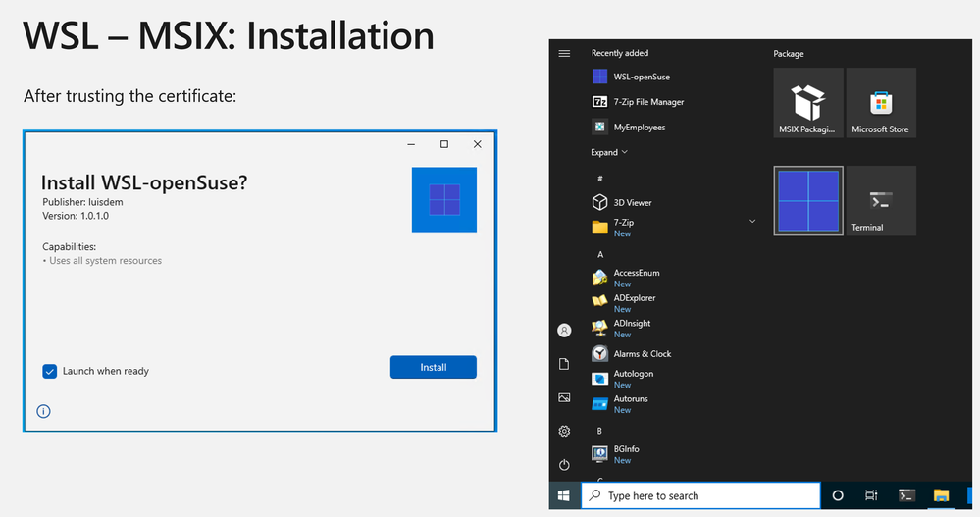This screenshot has width=980, height=517.
Task: Click the Windows Start button
Action: [564, 495]
